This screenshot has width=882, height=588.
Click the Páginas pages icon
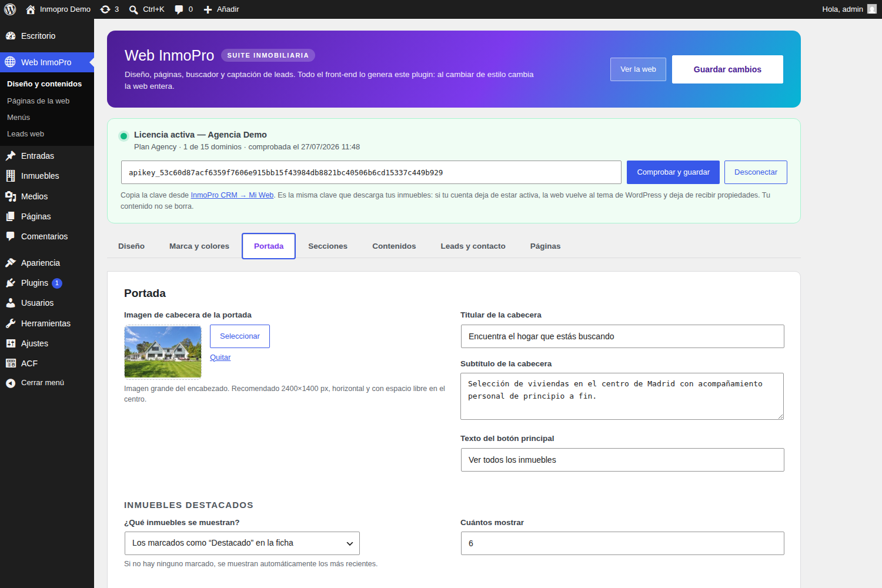click(x=11, y=216)
